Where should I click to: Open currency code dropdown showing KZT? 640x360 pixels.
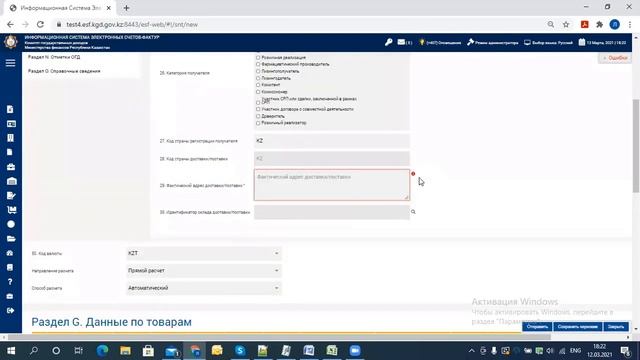coord(204,253)
